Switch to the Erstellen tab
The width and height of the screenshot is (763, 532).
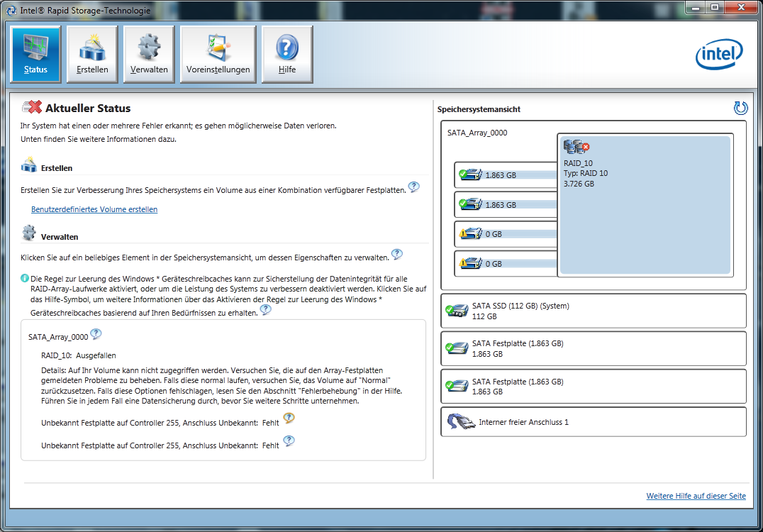[x=92, y=54]
